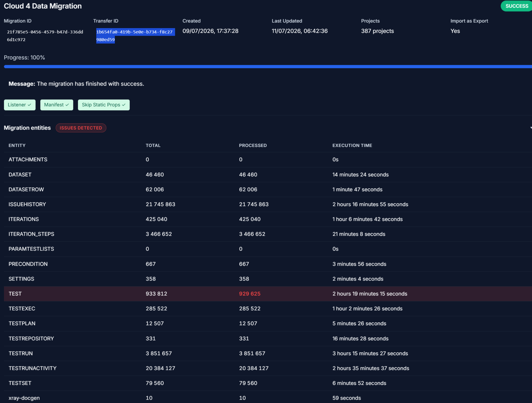Select the TESTREPOSITORY entity name
Viewport: 532px width, 403px height.
(31, 339)
